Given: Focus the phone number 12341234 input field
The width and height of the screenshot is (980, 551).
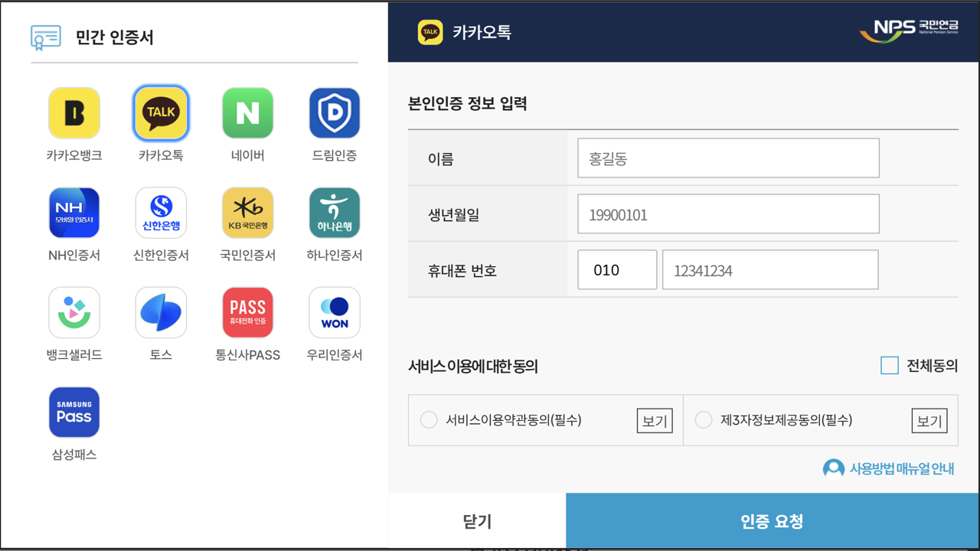Looking at the screenshot, I should 770,269.
